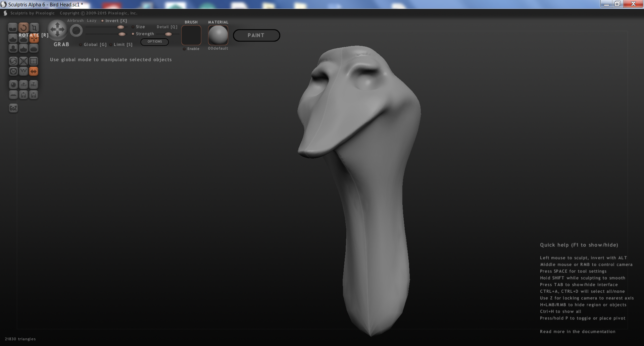Open the Read more in the documentation link

coord(578,332)
